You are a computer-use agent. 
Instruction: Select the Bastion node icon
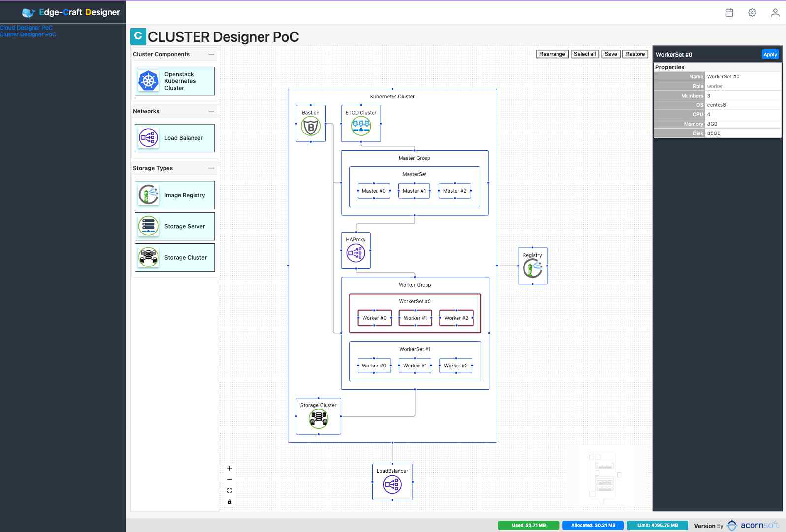click(311, 127)
